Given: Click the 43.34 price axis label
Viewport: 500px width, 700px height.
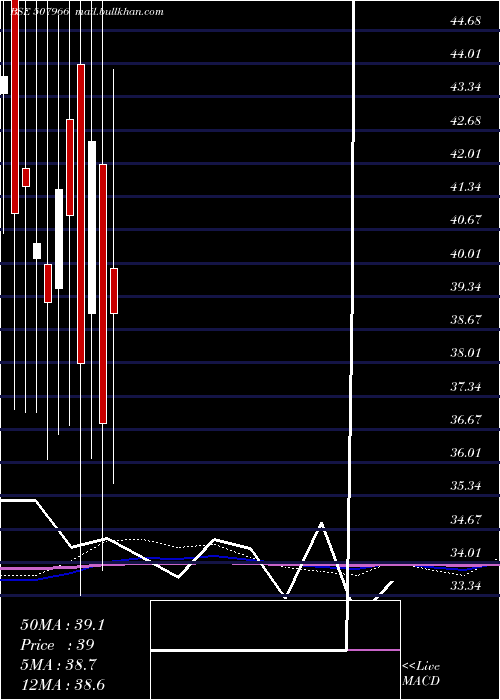Looking at the screenshot, I should (x=466, y=87).
